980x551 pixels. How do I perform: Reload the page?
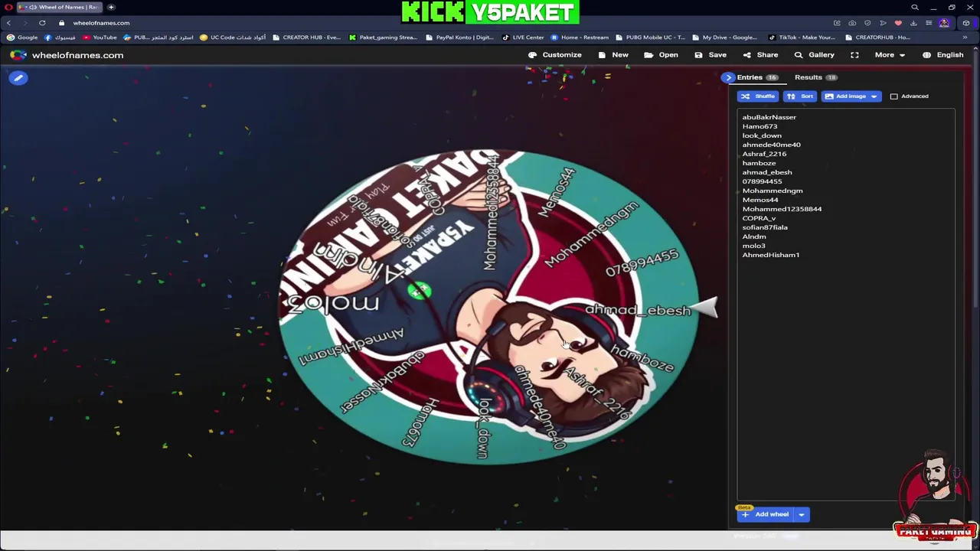[x=42, y=23]
